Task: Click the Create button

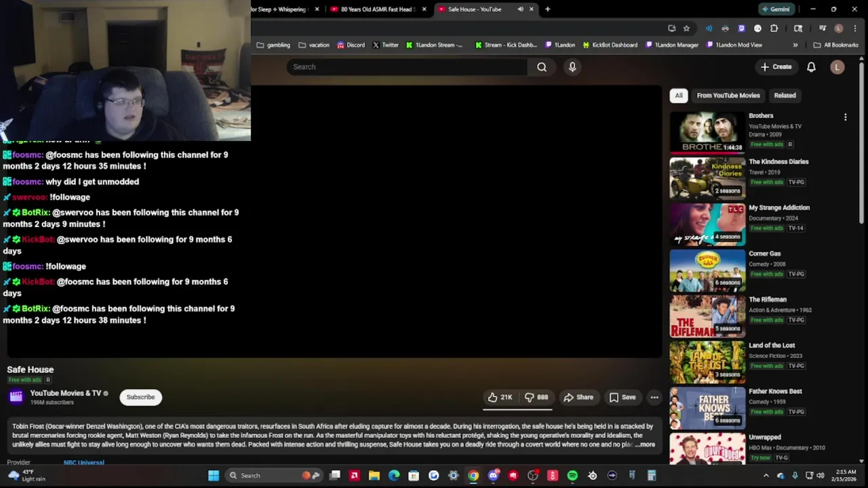Action: [x=776, y=66]
